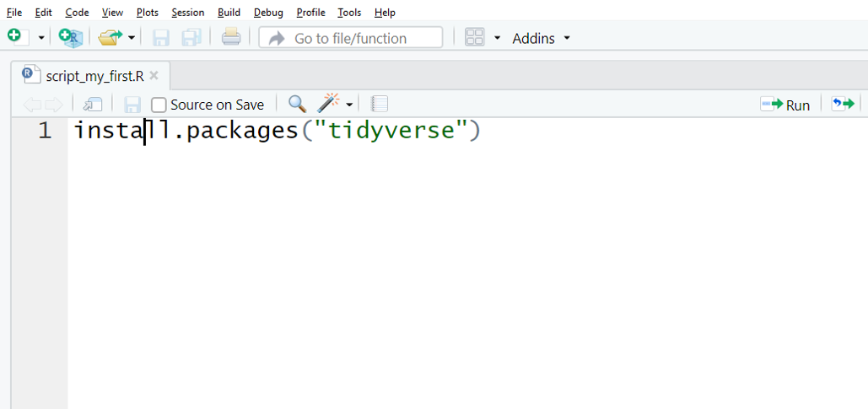This screenshot has height=409, width=868.
Task: Create a new R project
Action: [x=71, y=37]
